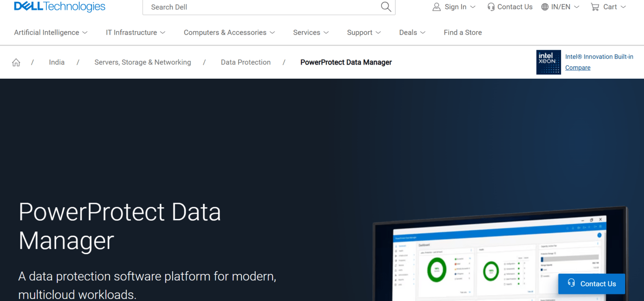Screen dimensions: 644x301
Task: Click the Intel Xeon badge
Action: point(548,62)
